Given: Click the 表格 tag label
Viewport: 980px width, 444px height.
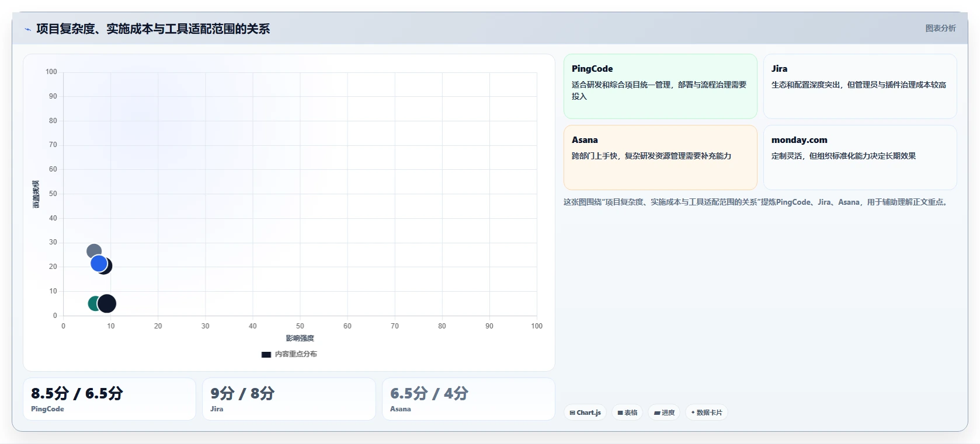Looking at the screenshot, I should click(x=631, y=412).
